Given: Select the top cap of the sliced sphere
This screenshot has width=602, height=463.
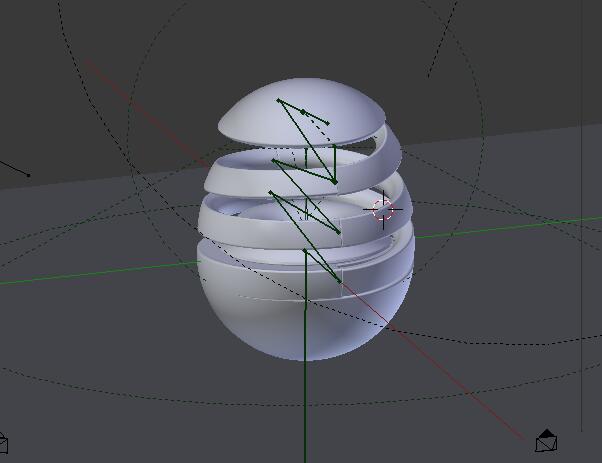Looking at the screenshot, I should [302, 113].
